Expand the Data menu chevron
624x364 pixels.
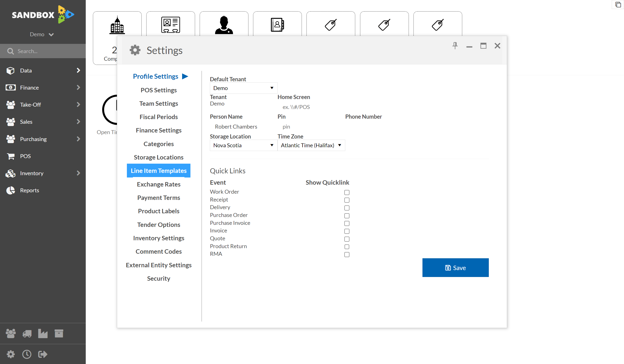(x=78, y=70)
